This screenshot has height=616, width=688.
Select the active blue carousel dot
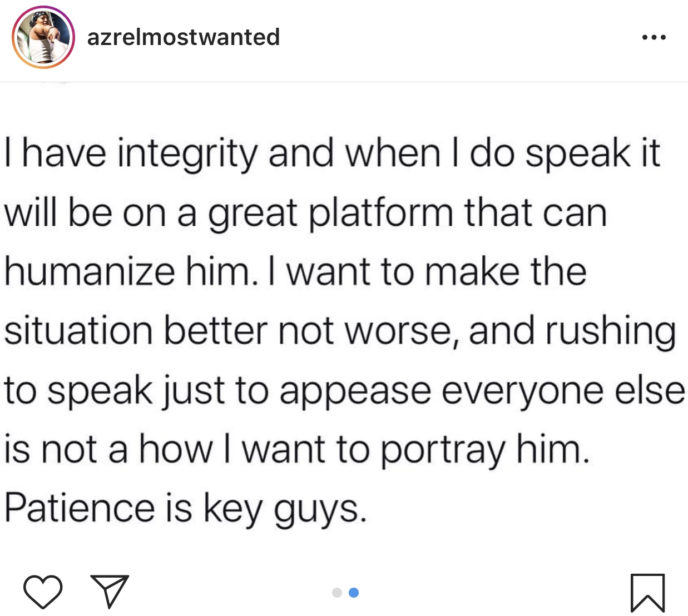coord(354,593)
